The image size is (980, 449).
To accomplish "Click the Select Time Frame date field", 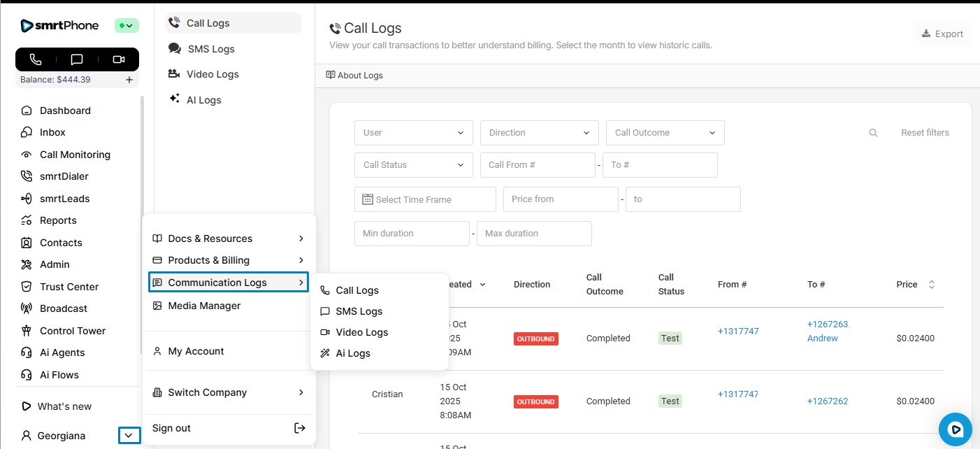I will [x=425, y=199].
